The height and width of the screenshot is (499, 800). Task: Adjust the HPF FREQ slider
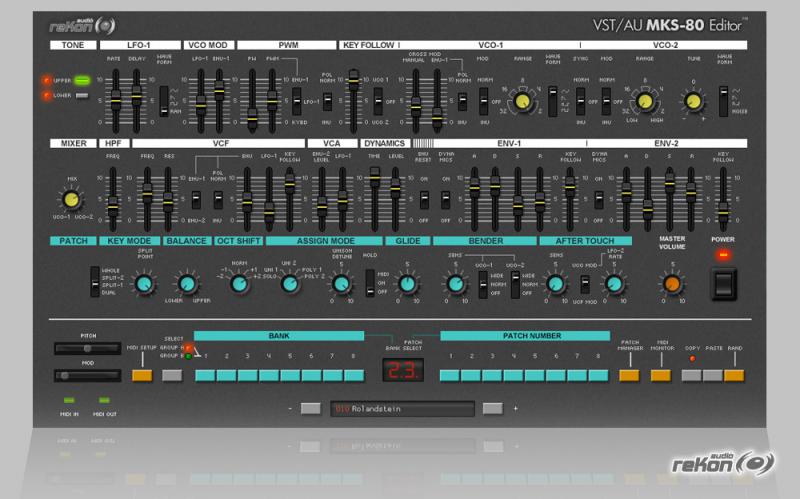[x=113, y=206]
